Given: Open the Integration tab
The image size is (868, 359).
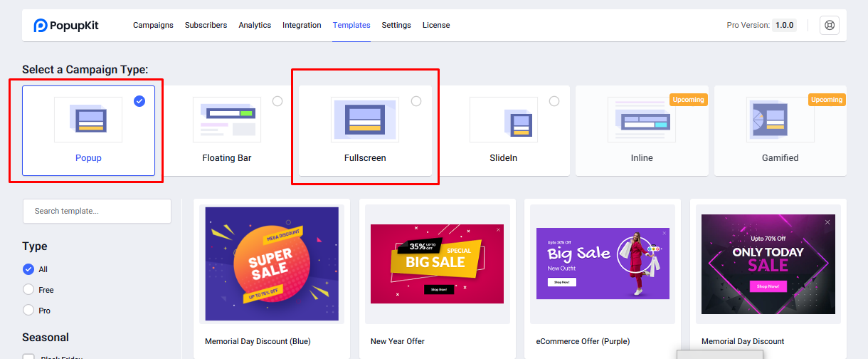Looking at the screenshot, I should tap(302, 25).
